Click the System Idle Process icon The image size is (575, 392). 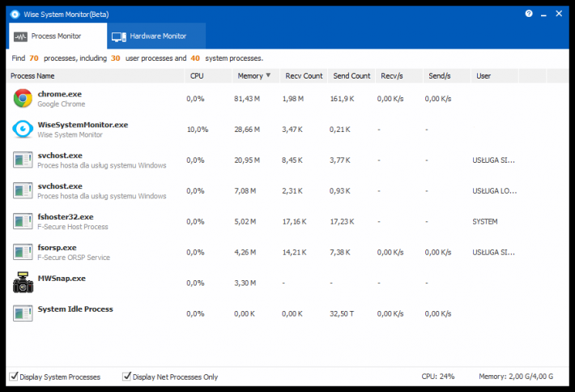tap(23, 313)
